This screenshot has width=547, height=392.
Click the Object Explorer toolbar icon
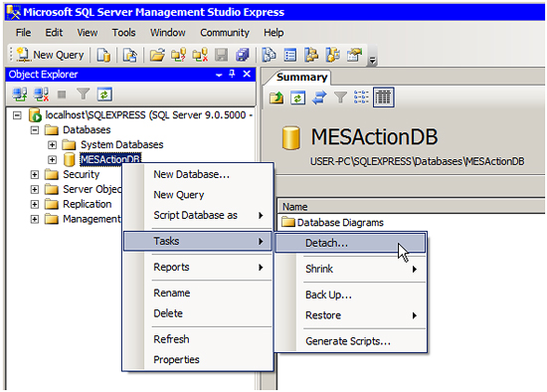coord(311,55)
